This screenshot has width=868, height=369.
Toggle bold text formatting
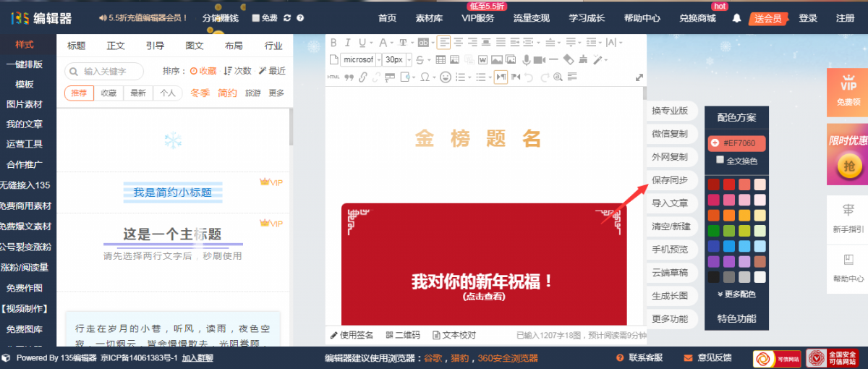coord(333,43)
